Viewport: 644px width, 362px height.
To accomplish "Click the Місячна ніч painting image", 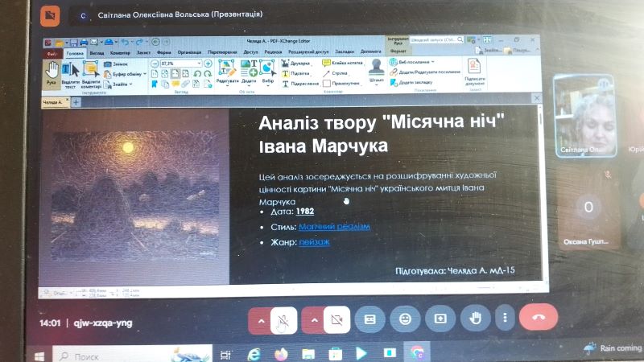I will (x=135, y=195).
